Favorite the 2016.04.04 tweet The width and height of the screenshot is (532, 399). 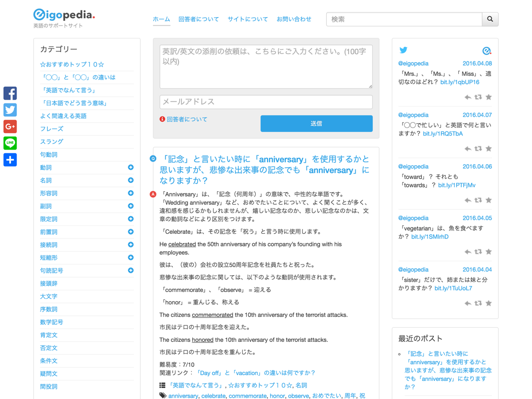click(488, 303)
